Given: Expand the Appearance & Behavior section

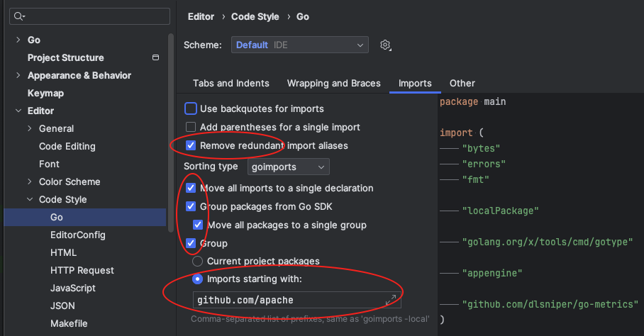Looking at the screenshot, I should pos(18,75).
